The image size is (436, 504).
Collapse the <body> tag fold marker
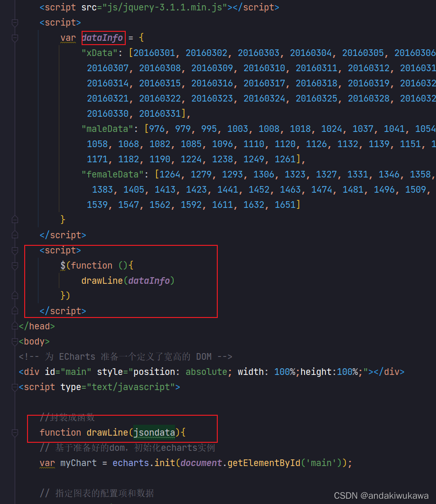click(15, 341)
